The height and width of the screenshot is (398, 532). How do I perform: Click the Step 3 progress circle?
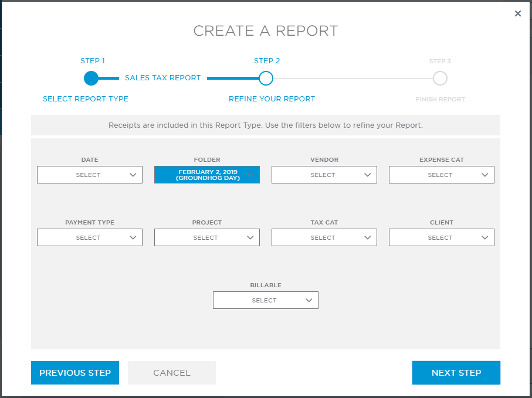click(440, 78)
